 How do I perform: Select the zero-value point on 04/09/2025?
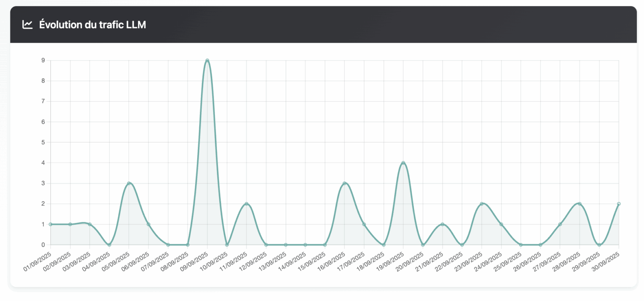(x=109, y=245)
